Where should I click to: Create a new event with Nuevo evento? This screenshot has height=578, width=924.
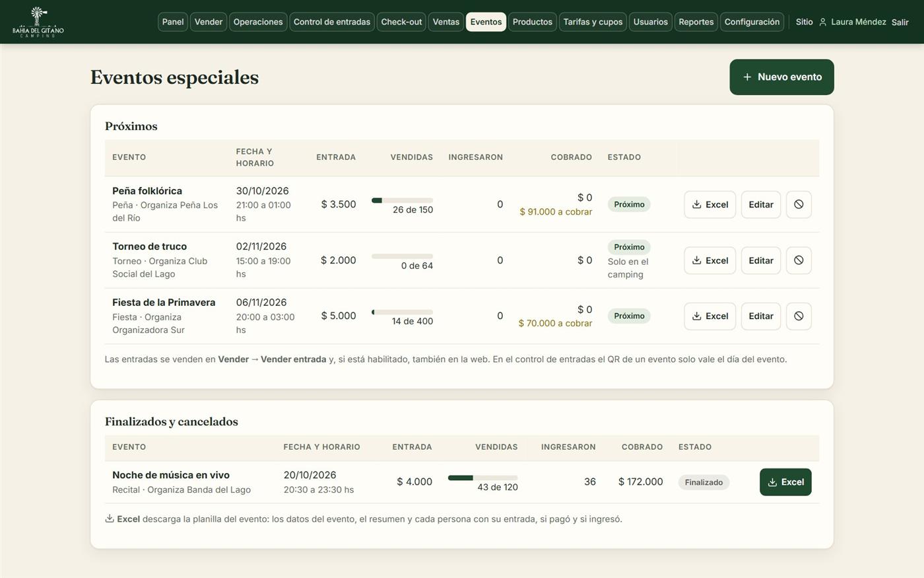(781, 77)
